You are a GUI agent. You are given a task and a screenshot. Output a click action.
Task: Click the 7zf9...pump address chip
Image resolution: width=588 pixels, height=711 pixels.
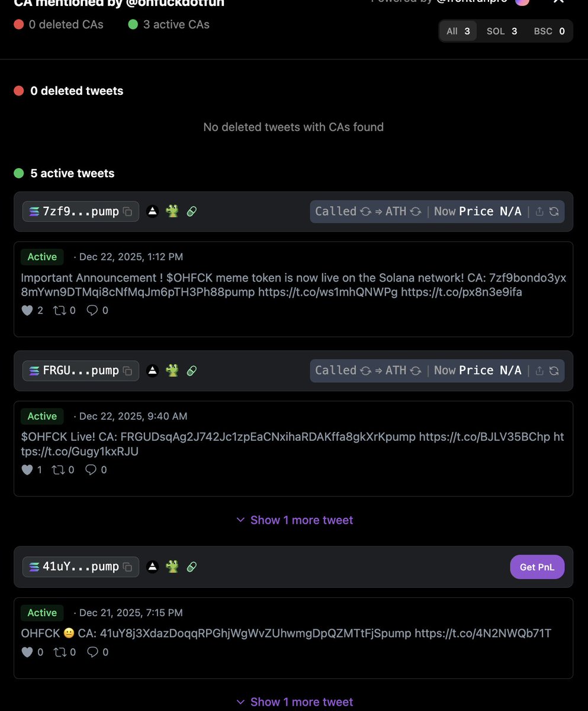point(81,212)
